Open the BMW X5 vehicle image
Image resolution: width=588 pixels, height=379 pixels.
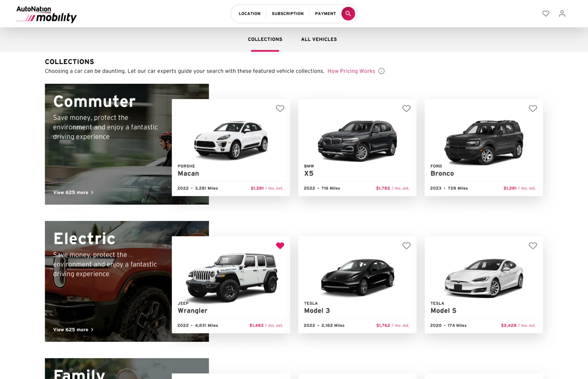(357, 140)
